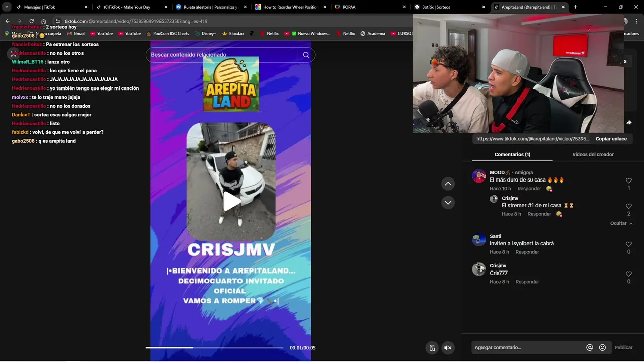Image resolution: width=644 pixels, height=362 pixels.
Task: Open the PooCoin BSC Charts bookmark
Action: click(x=168, y=34)
